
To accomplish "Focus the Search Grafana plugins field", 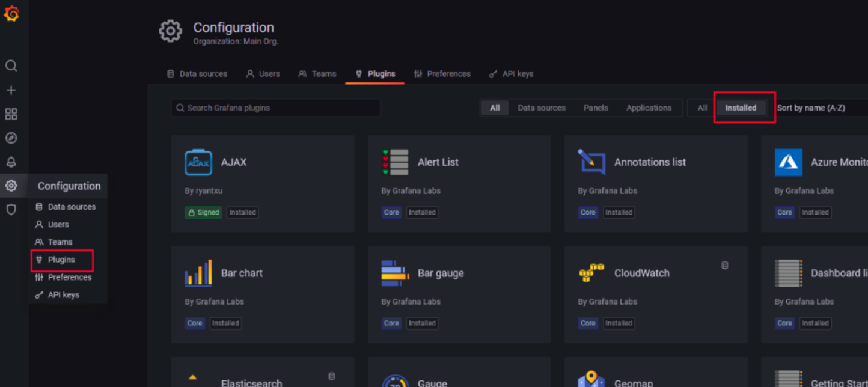I will tap(276, 108).
